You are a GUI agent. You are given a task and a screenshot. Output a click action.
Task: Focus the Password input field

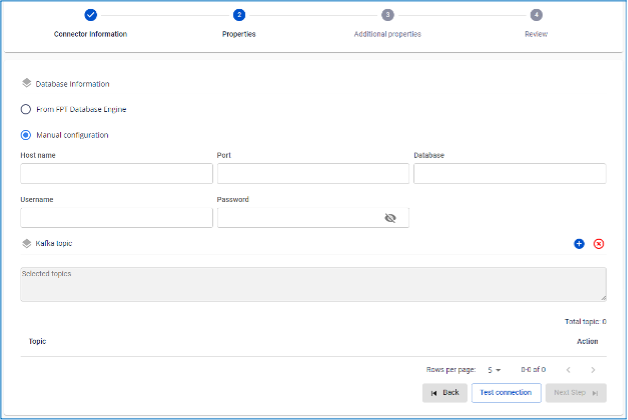click(313, 217)
